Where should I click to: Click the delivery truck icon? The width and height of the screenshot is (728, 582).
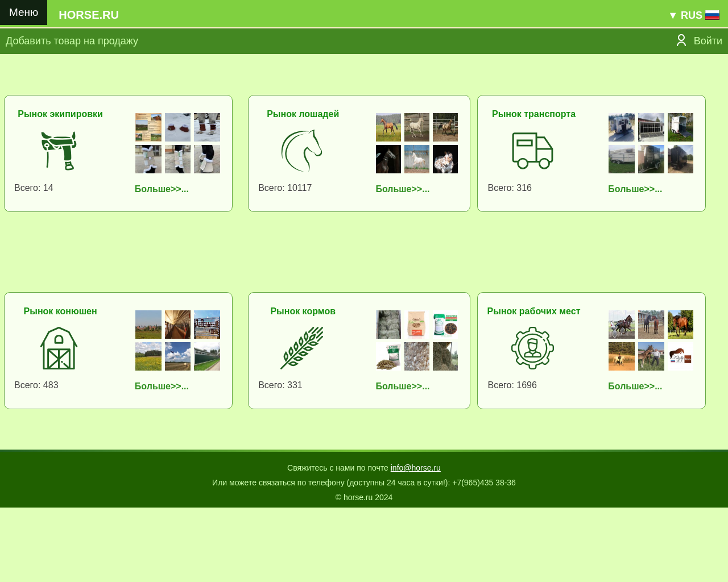coord(532,151)
